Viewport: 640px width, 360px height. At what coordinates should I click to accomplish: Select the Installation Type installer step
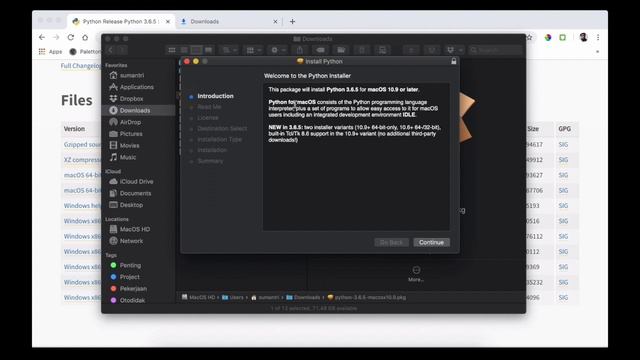coord(220,139)
